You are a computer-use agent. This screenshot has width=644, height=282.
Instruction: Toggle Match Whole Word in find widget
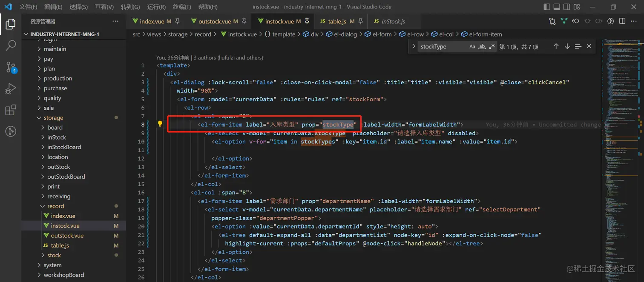click(x=482, y=46)
